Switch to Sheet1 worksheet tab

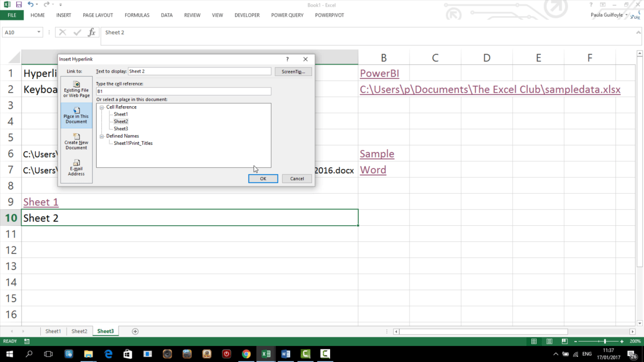point(53,331)
